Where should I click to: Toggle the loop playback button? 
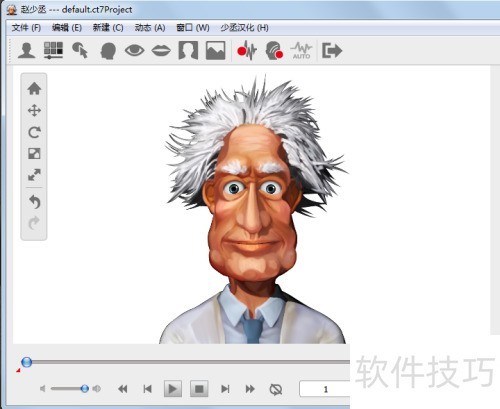pyautogui.click(x=275, y=389)
